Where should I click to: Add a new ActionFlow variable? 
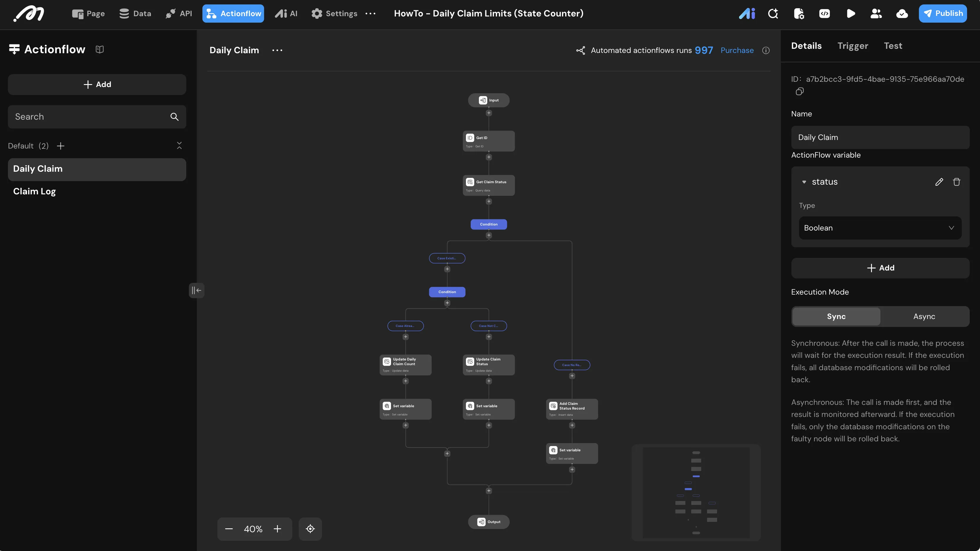point(880,268)
